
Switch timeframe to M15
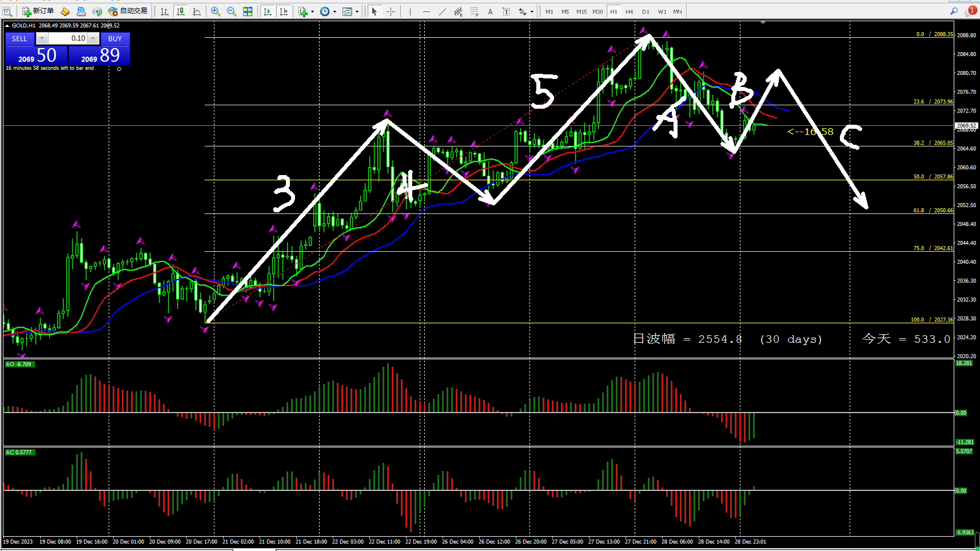click(581, 11)
